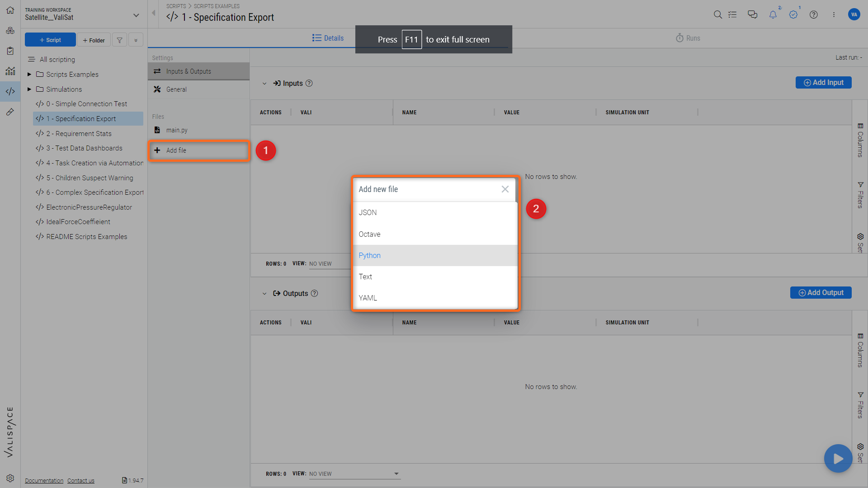Select YAML file type
Viewport: 868px width, 488px height.
click(435, 298)
